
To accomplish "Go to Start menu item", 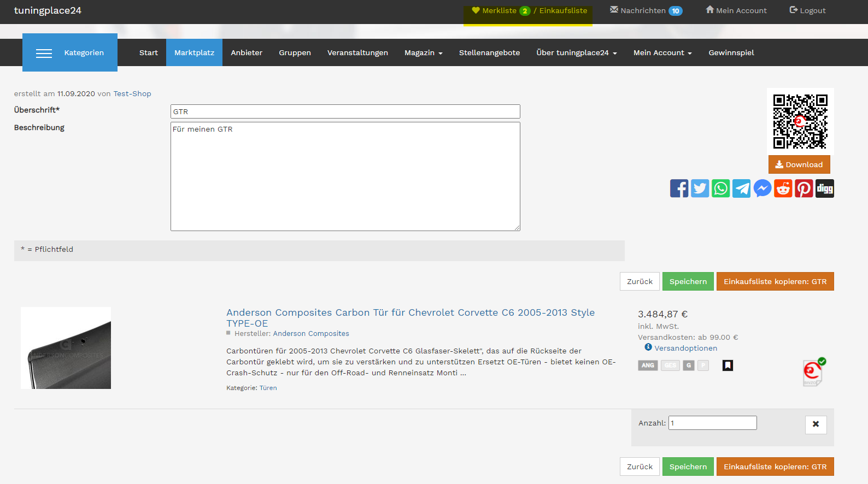I will [x=149, y=52].
